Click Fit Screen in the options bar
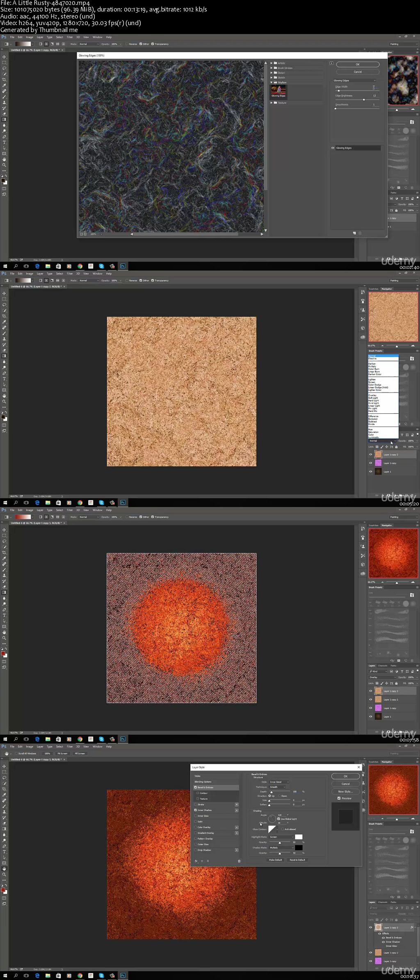Viewport: 420px width, 980px height. pyautogui.click(x=62, y=753)
